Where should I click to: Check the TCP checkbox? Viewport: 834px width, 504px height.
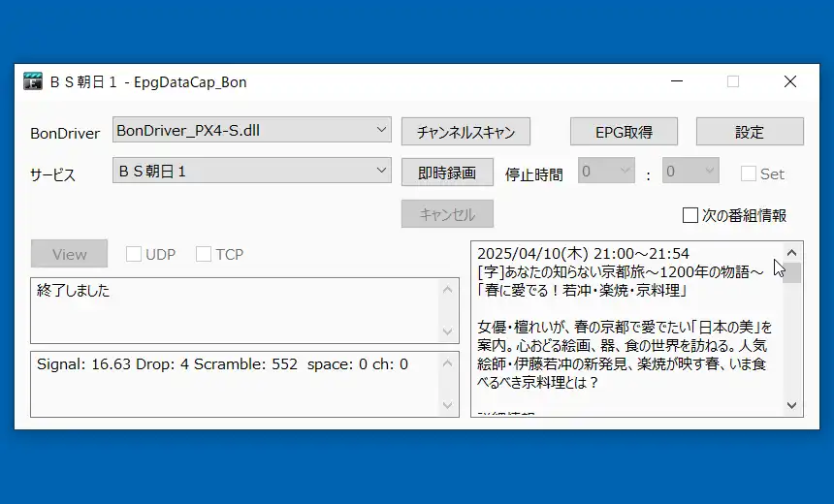tap(204, 254)
